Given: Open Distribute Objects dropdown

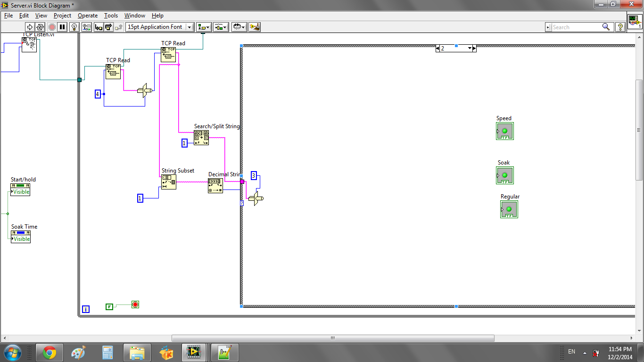Looking at the screenshot, I should [221, 27].
